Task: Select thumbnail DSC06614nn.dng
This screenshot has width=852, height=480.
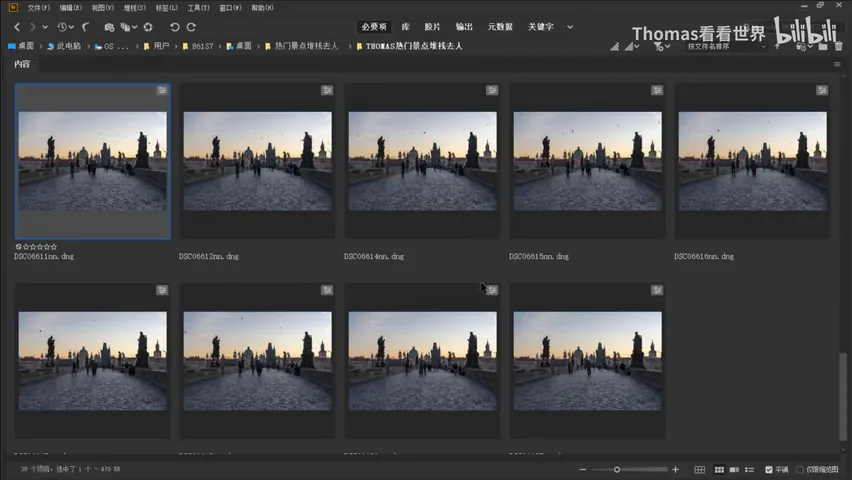Action: [x=423, y=161]
